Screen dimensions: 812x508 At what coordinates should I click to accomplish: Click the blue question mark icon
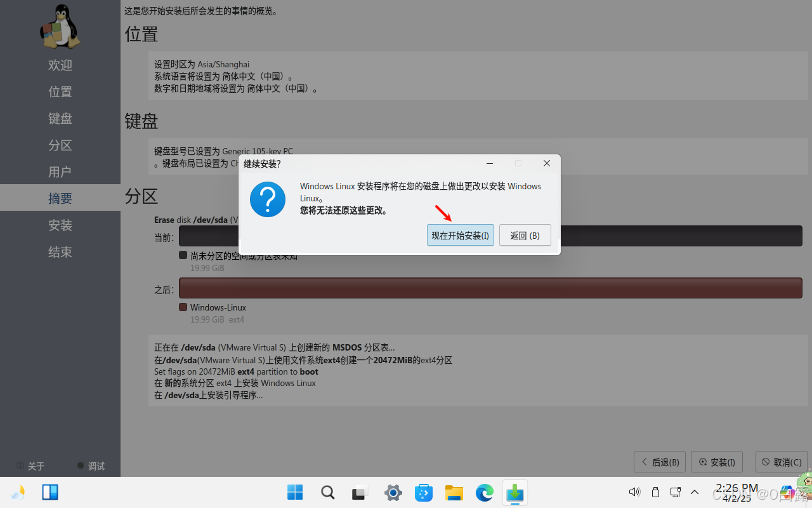268,199
